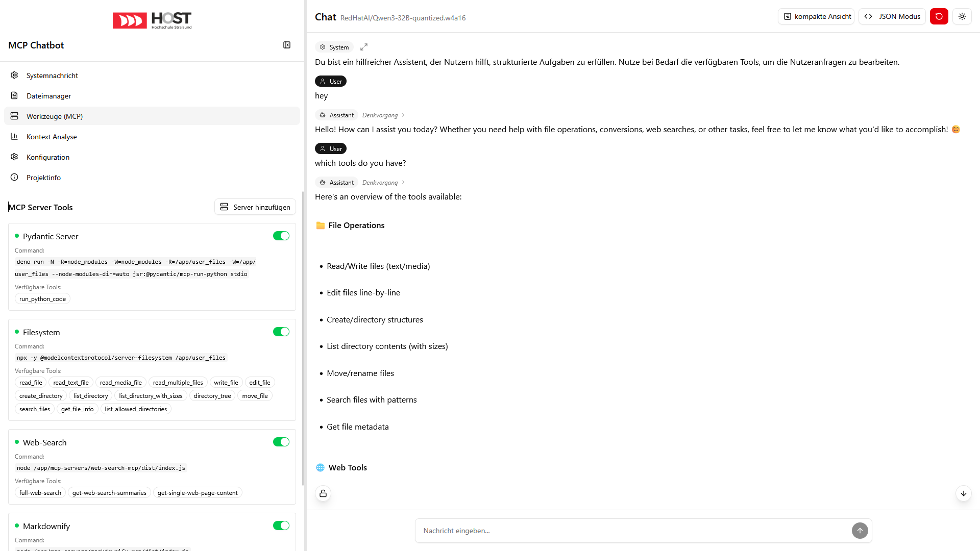Click the Nachricht eingeben input field
980x551 pixels.
[x=612, y=531]
